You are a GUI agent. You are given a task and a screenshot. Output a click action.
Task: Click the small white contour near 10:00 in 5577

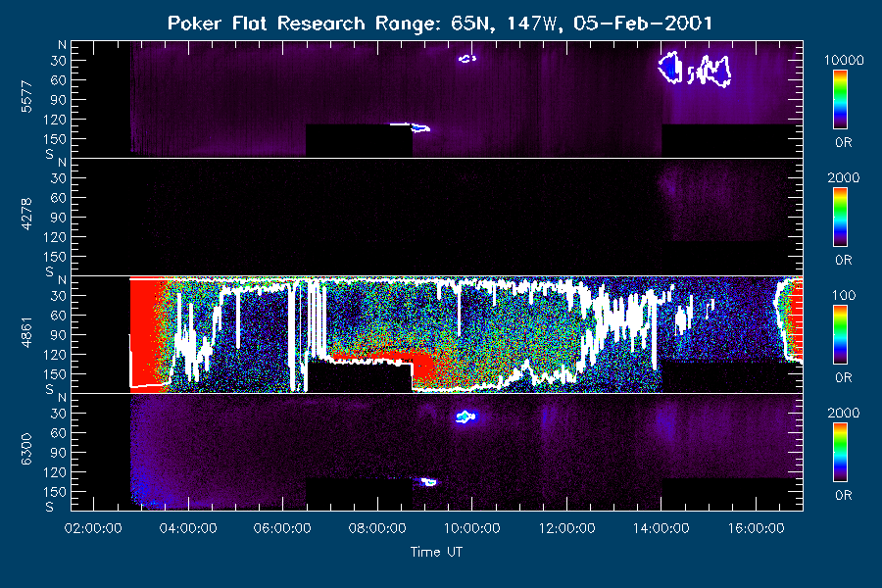pos(466,58)
